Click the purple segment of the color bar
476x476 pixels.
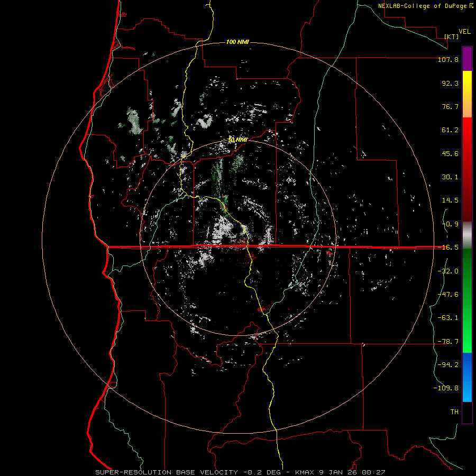(467, 59)
